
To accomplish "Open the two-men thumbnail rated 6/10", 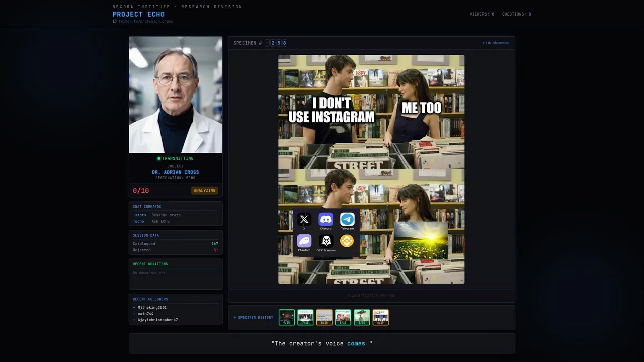I will [380, 317].
